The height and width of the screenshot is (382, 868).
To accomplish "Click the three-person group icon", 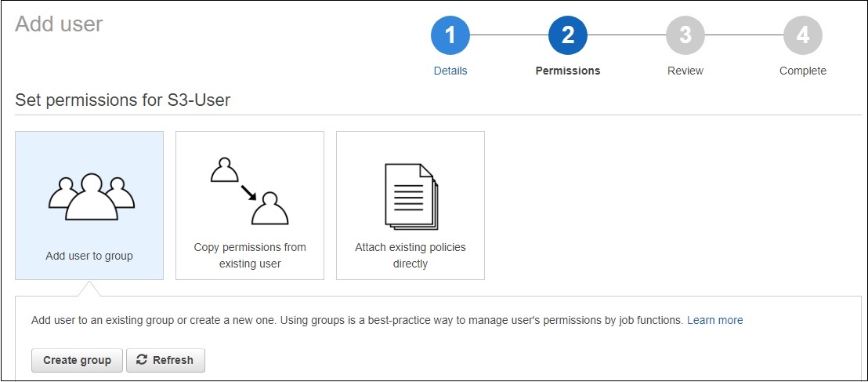I will 89,195.
